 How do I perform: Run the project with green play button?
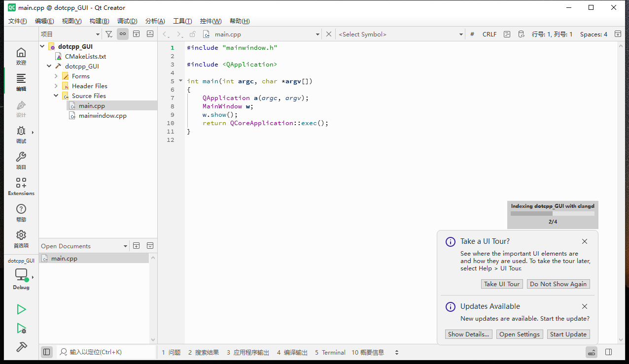pos(21,309)
